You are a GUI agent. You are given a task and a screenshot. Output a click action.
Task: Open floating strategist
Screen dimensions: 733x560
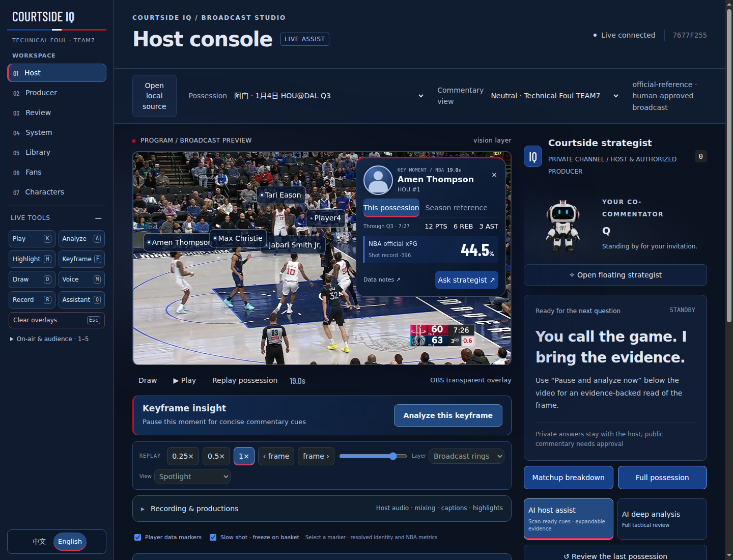pos(615,275)
